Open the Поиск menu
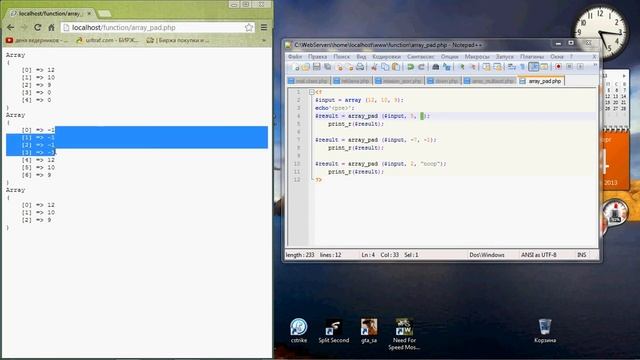The width and height of the screenshot is (640, 360). [x=342, y=57]
